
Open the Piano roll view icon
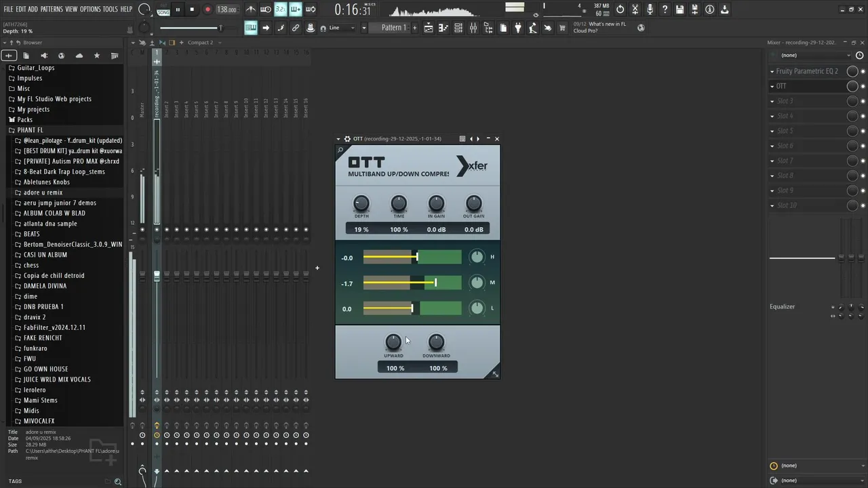tap(443, 28)
